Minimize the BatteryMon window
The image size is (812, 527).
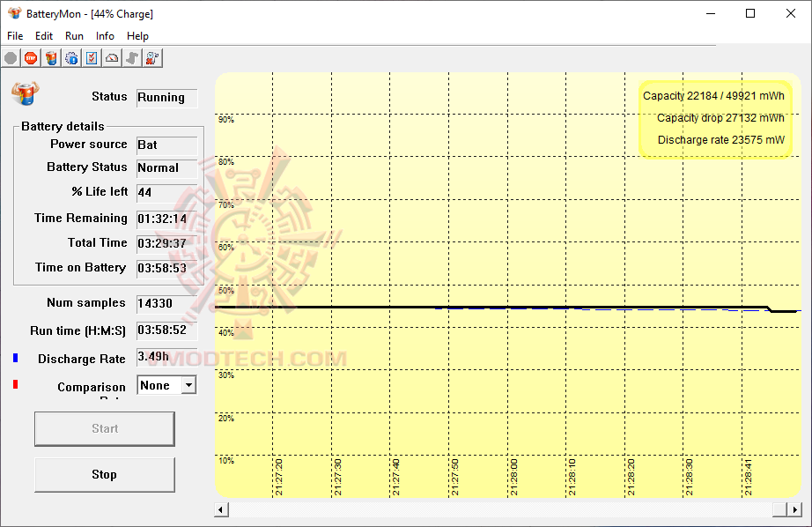click(711, 13)
